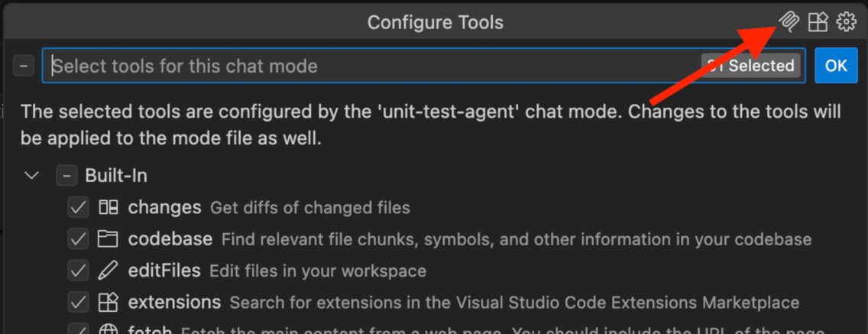Click the editFiles pencil icon
This screenshot has height=334, width=868.
tap(108, 271)
